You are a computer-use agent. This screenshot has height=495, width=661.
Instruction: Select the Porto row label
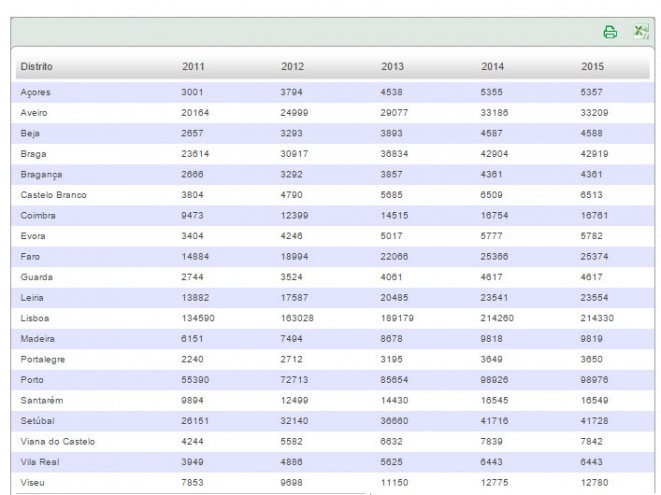coord(32,380)
